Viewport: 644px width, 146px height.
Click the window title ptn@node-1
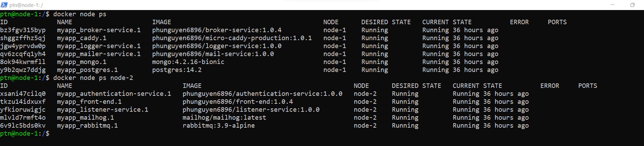click(x=26, y=5)
